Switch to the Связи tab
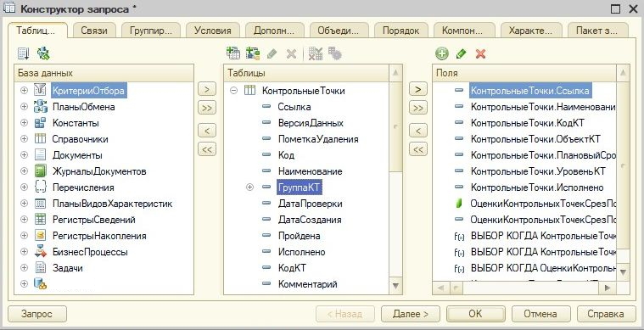This screenshot has height=330, width=644. (x=94, y=31)
